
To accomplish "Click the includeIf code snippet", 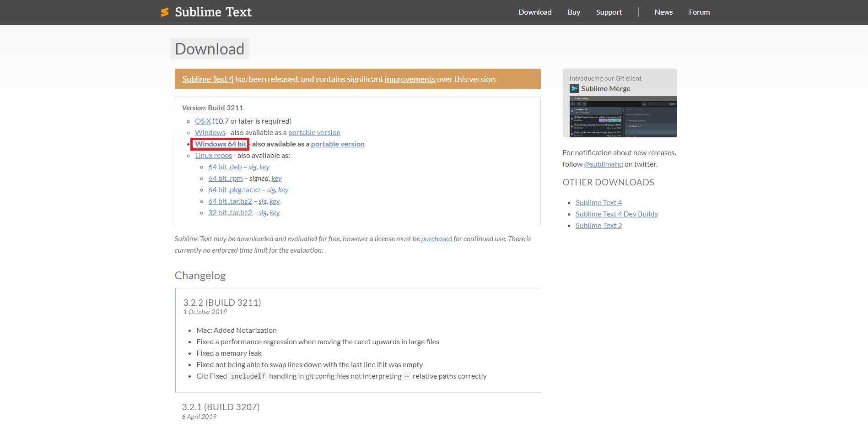I will coord(248,376).
